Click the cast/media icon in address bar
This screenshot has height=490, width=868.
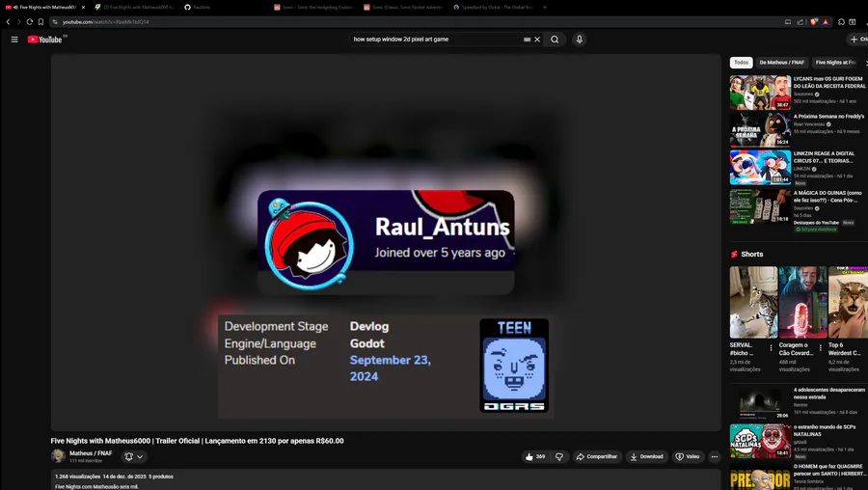[x=788, y=22]
